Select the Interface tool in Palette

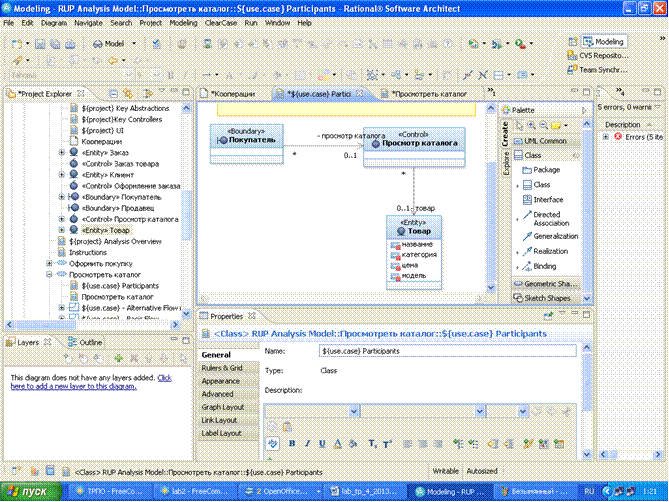point(548,199)
